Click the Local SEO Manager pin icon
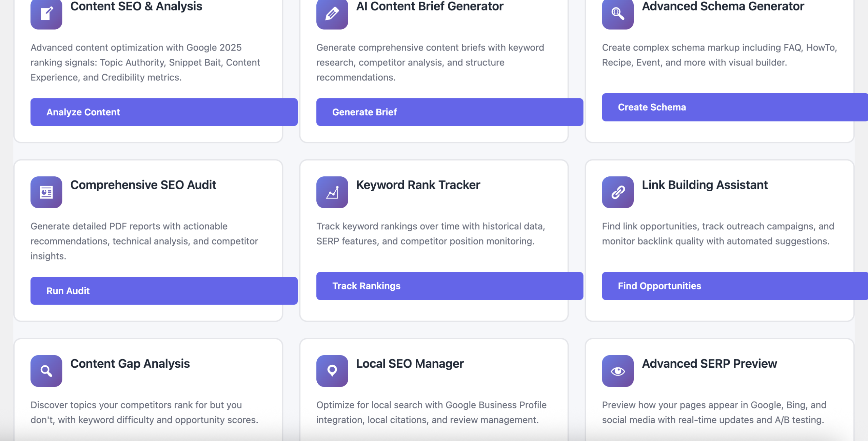868x441 pixels. (332, 371)
